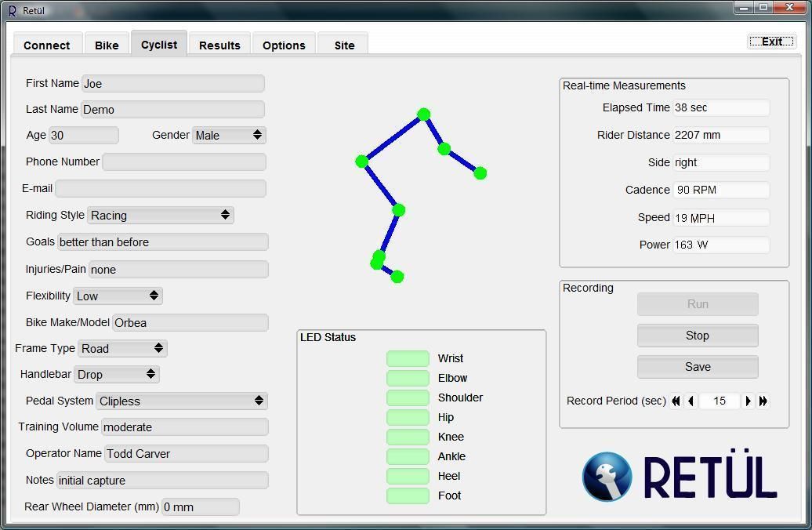
Task: Click the Retül title bar app icon
Action: (x=12, y=11)
